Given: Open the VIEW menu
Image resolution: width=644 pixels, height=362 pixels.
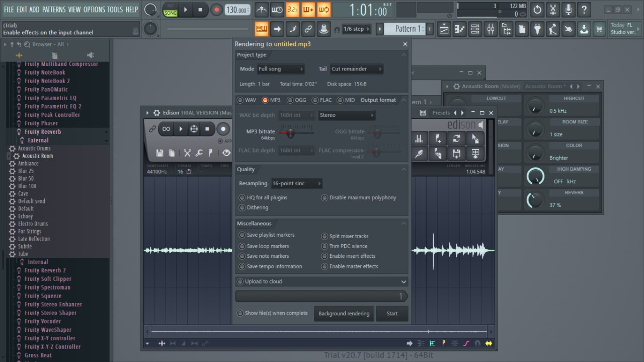Looking at the screenshot, I should 74,9.
